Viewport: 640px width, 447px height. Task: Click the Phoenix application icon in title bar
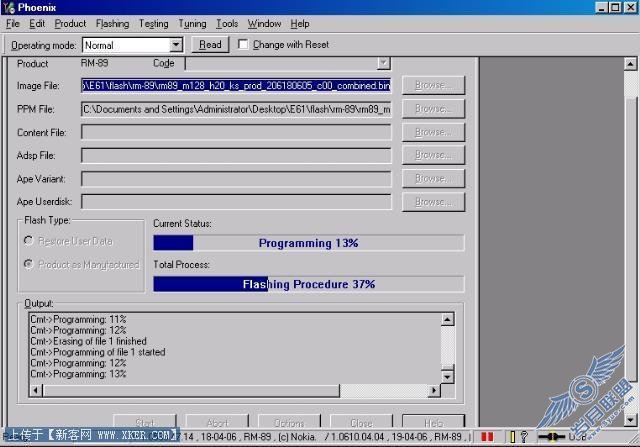click(x=9, y=7)
